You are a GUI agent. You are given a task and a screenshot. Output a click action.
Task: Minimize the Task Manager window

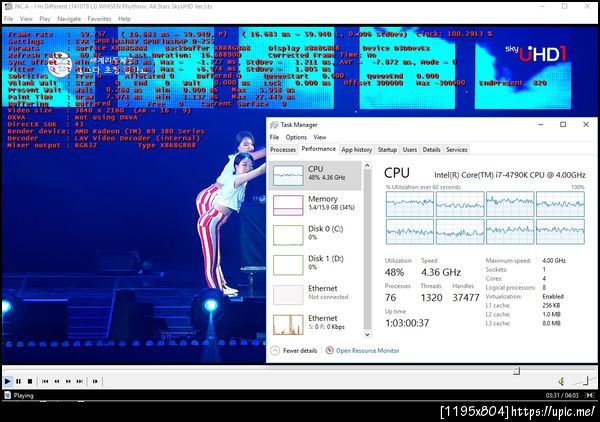click(540, 125)
